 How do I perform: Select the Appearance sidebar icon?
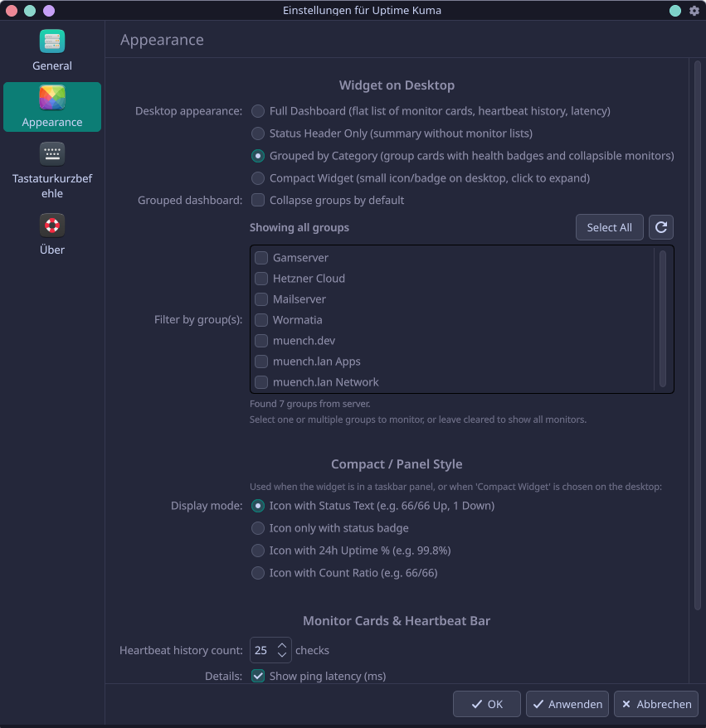[52, 98]
